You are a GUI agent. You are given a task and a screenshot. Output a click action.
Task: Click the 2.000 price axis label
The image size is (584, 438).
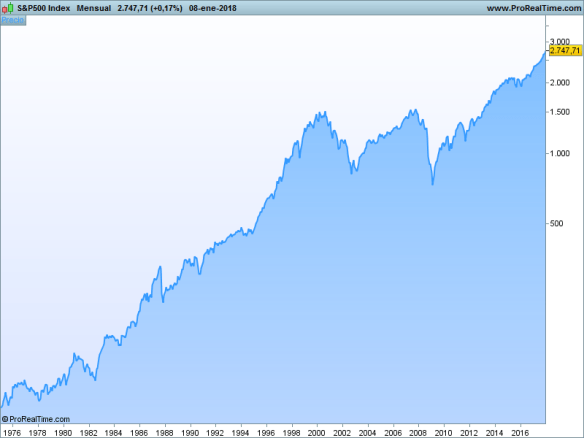(560, 83)
